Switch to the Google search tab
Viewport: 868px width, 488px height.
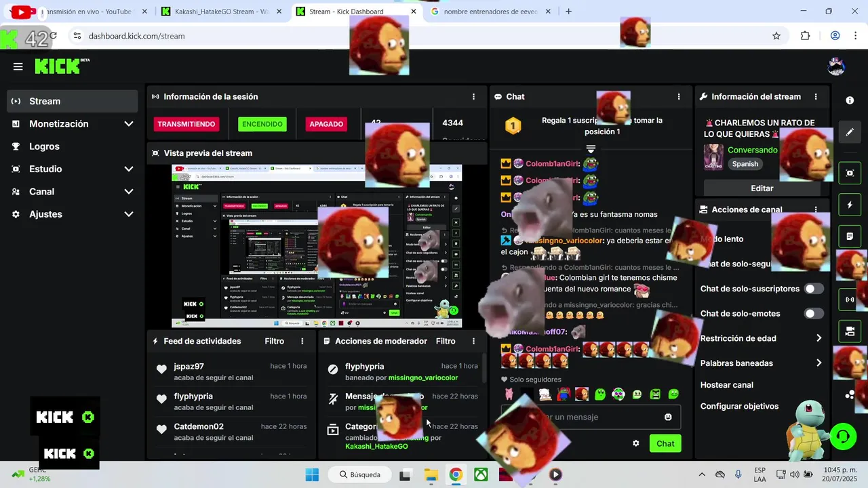pos(492,12)
